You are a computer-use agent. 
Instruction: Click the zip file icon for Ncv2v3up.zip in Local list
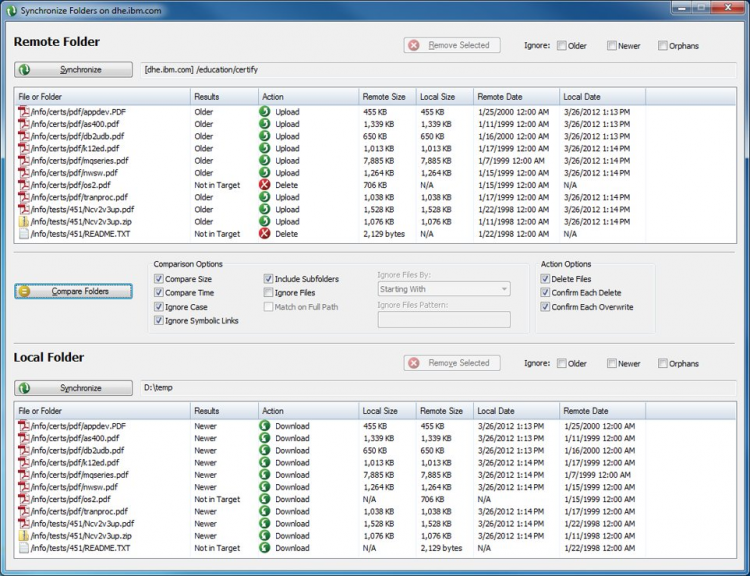coord(24,536)
